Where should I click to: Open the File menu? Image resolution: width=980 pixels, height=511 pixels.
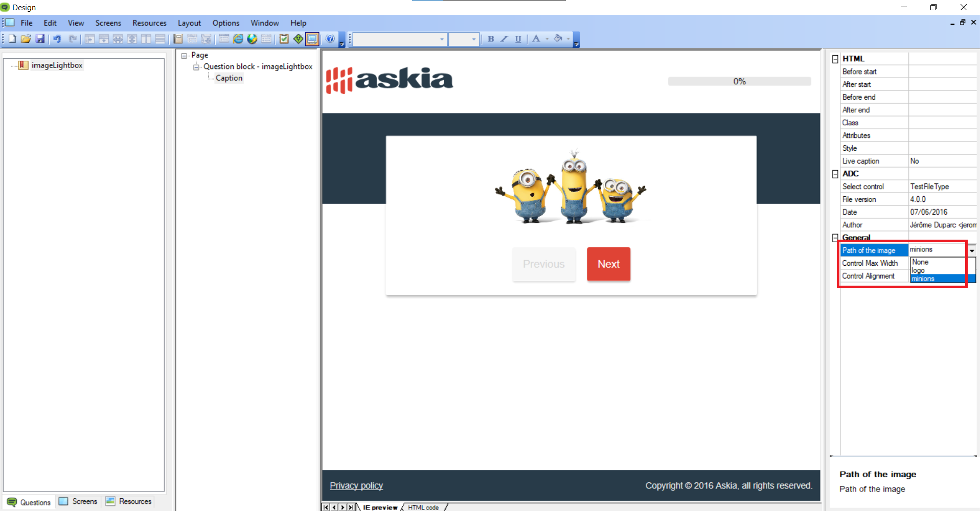[27, 23]
